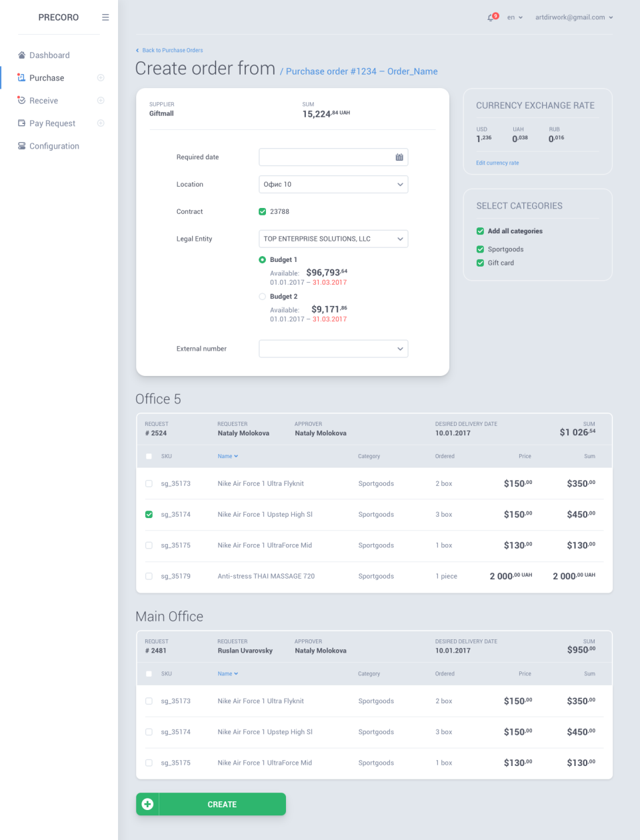
Task: Click the hamburger menu icon beside PRECORO
Action: tap(105, 17)
